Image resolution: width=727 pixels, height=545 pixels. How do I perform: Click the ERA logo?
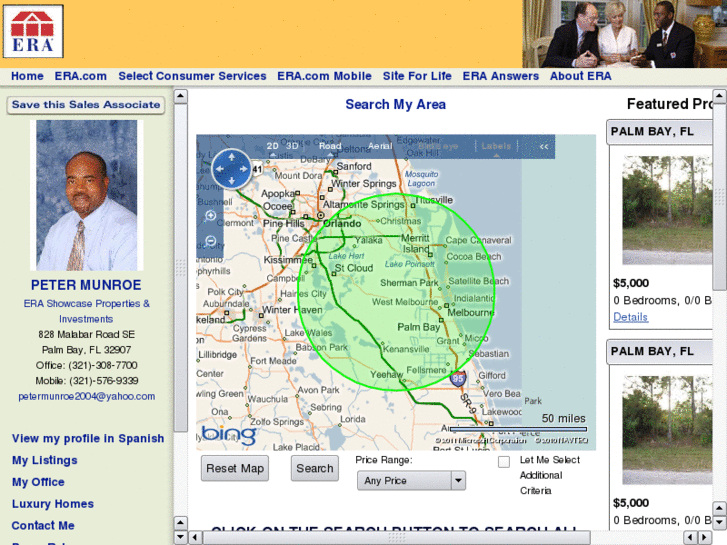(x=32, y=32)
